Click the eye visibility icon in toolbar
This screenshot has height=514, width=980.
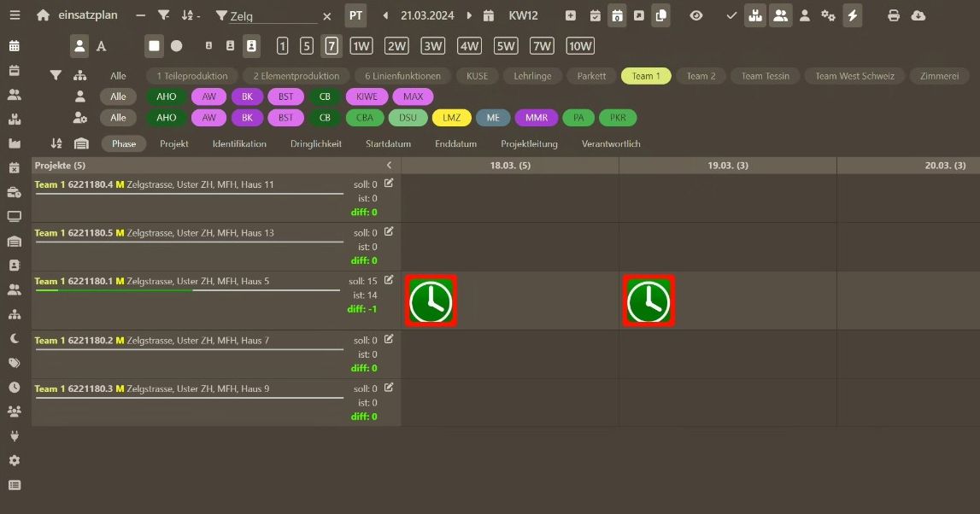pos(695,15)
